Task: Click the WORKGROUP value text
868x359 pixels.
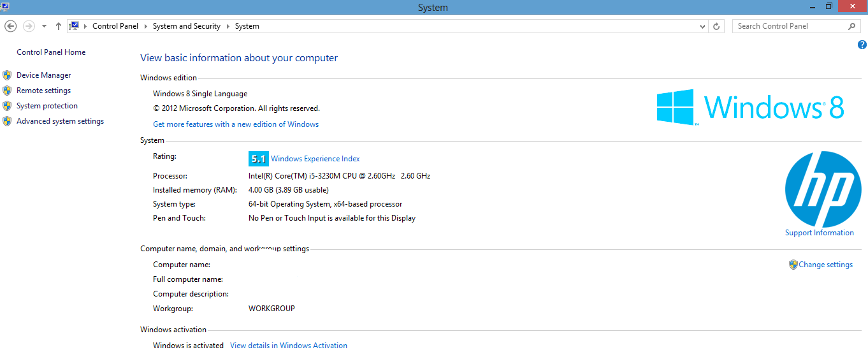Action: (x=271, y=309)
